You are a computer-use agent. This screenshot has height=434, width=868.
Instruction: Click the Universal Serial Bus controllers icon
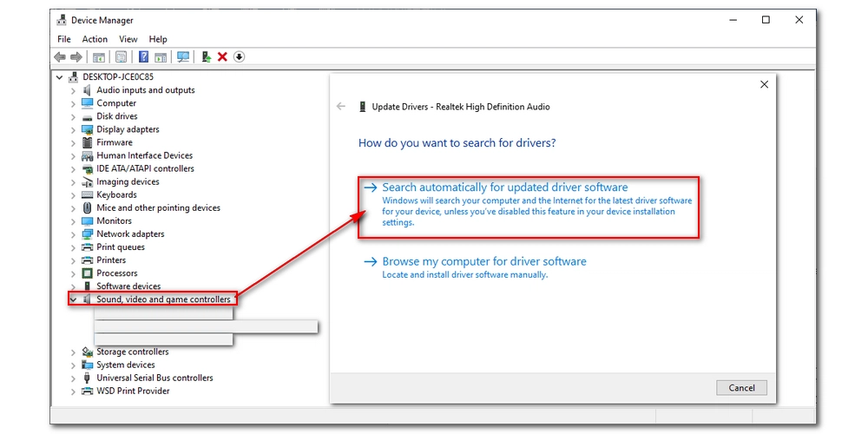tap(87, 378)
